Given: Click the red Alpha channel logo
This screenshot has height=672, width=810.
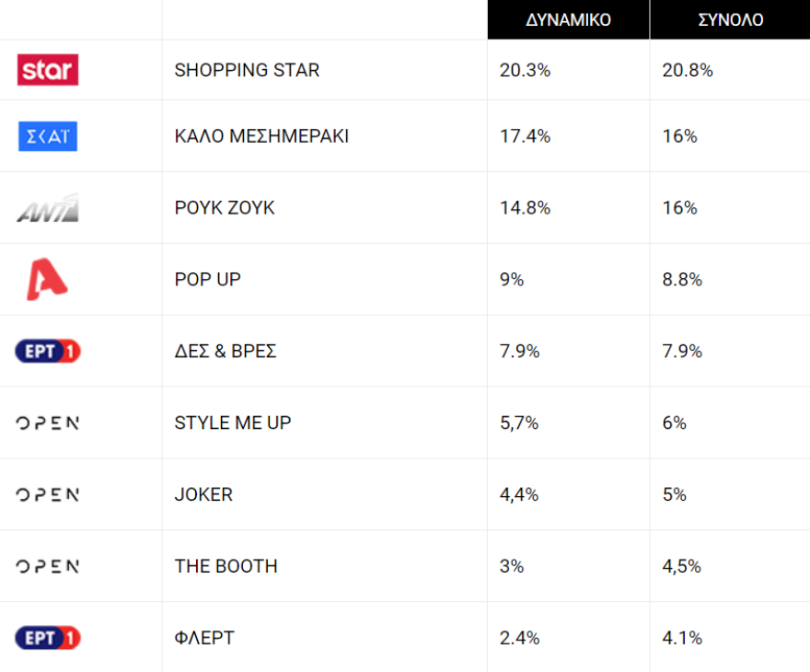Looking at the screenshot, I should click(x=47, y=280).
